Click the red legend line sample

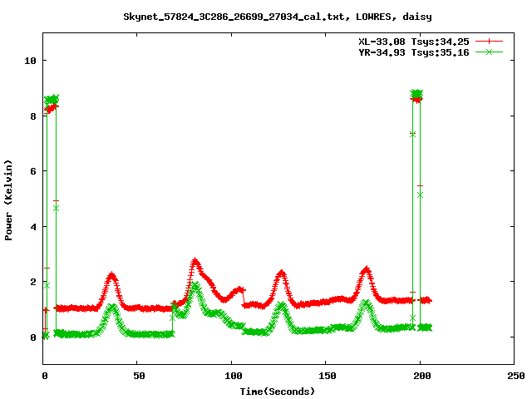point(489,42)
